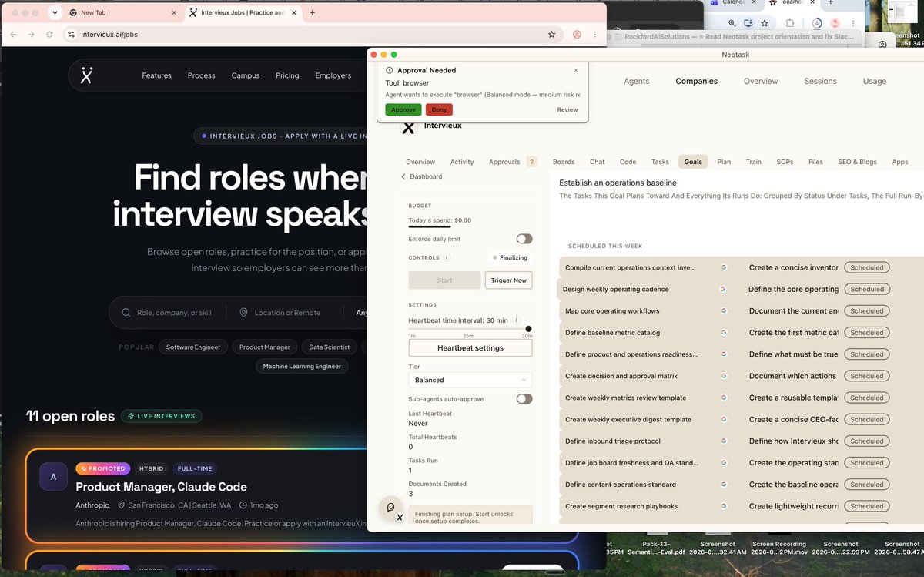Click the 15m mark on heartbeat slider

468,336
